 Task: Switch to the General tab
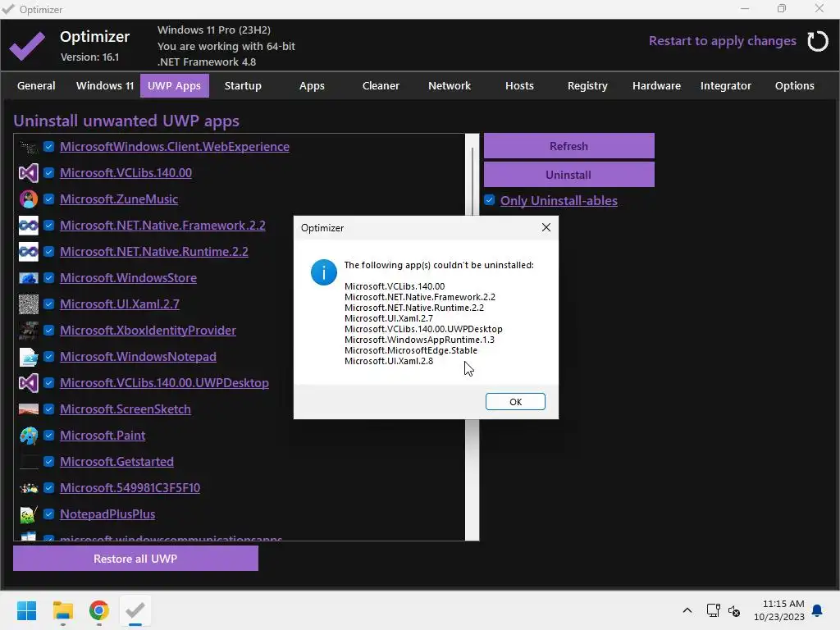point(36,85)
